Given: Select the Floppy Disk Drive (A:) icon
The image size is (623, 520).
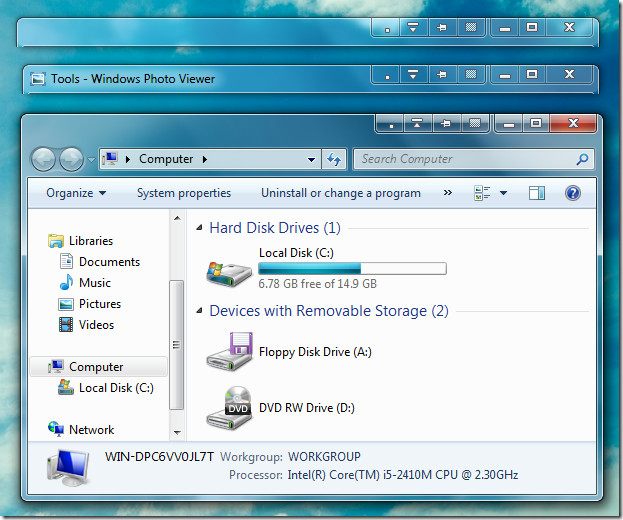Looking at the screenshot, I should click(229, 352).
